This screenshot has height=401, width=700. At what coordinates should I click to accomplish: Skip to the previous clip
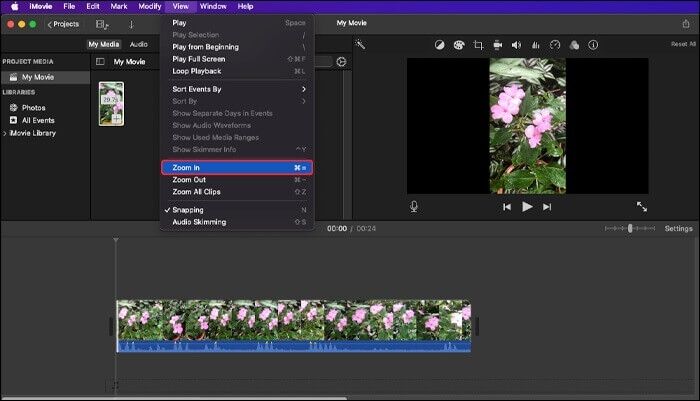[x=507, y=207]
